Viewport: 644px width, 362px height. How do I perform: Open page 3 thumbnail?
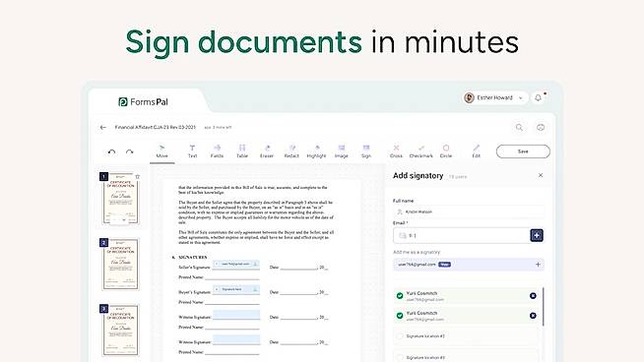tap(120, 330)
